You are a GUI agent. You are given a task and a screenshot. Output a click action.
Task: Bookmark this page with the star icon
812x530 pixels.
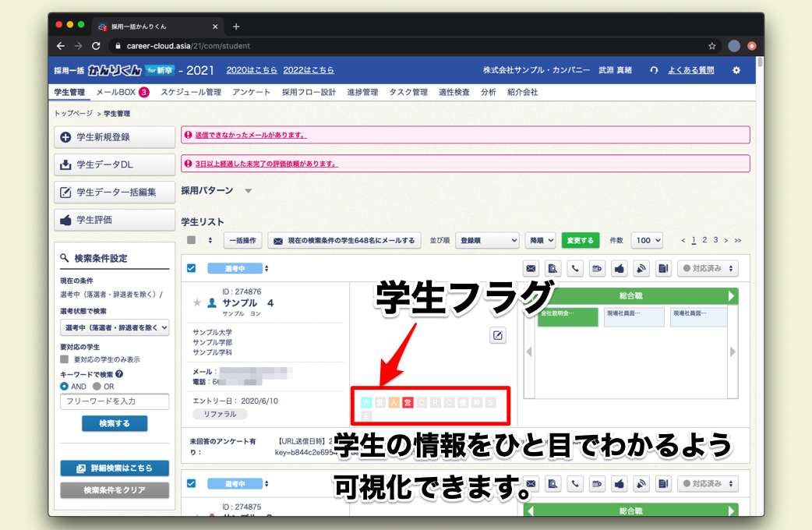click(x=711, y=46)
